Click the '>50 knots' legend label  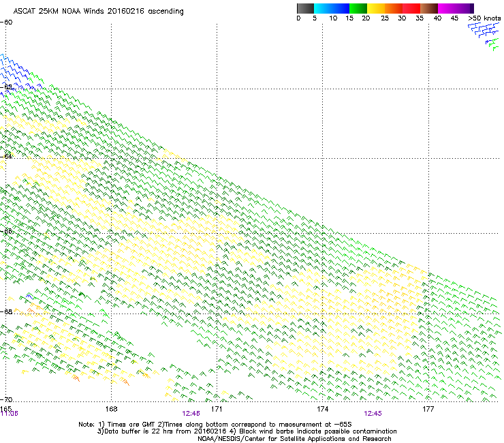[484, 18]
